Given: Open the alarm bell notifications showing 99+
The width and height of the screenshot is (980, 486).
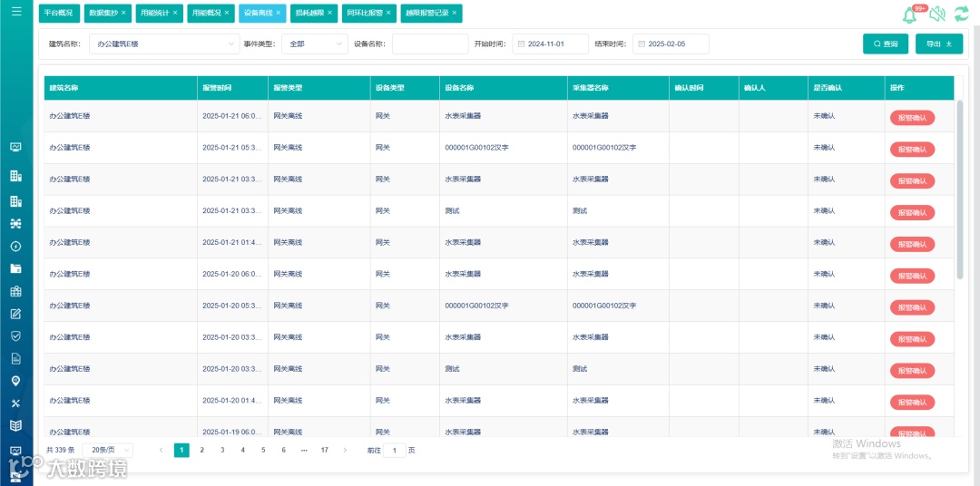Looking at the screenshot, I should pyautogui.click(x=910, y=15).
